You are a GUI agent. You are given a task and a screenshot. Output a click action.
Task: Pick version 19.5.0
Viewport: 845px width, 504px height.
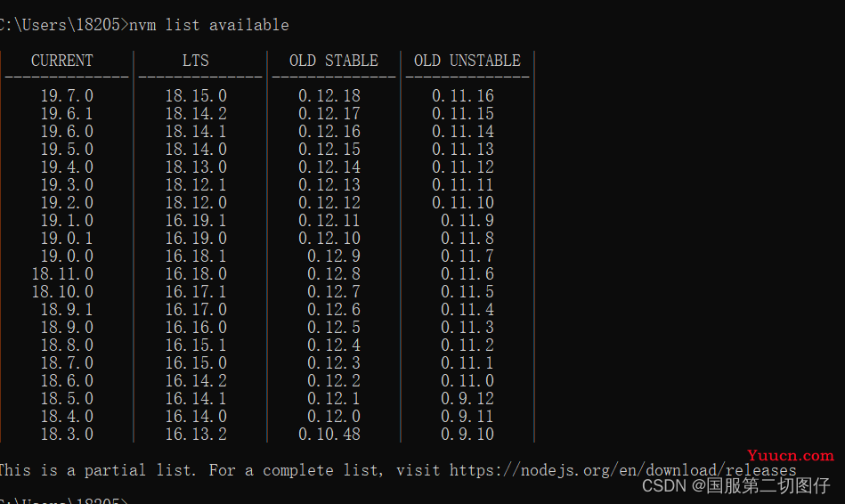[x=67, y=150]
